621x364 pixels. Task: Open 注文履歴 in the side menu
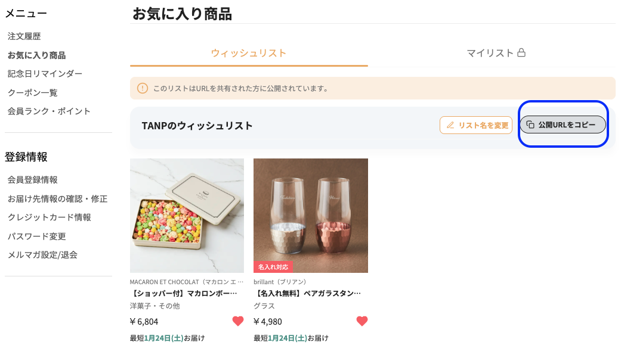point(24,36)
